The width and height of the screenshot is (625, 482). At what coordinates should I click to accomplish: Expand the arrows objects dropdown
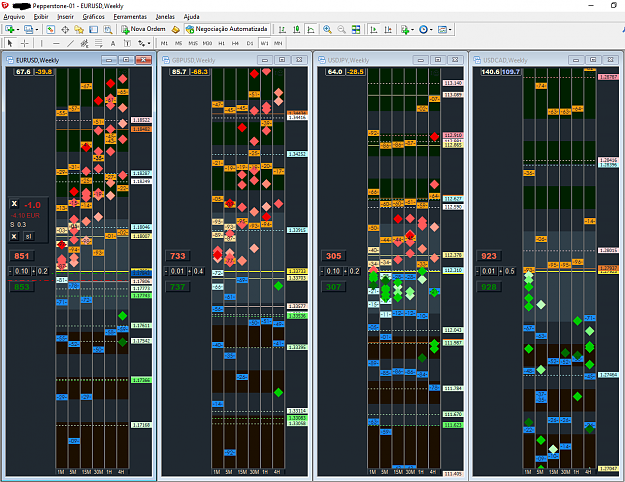149,43
